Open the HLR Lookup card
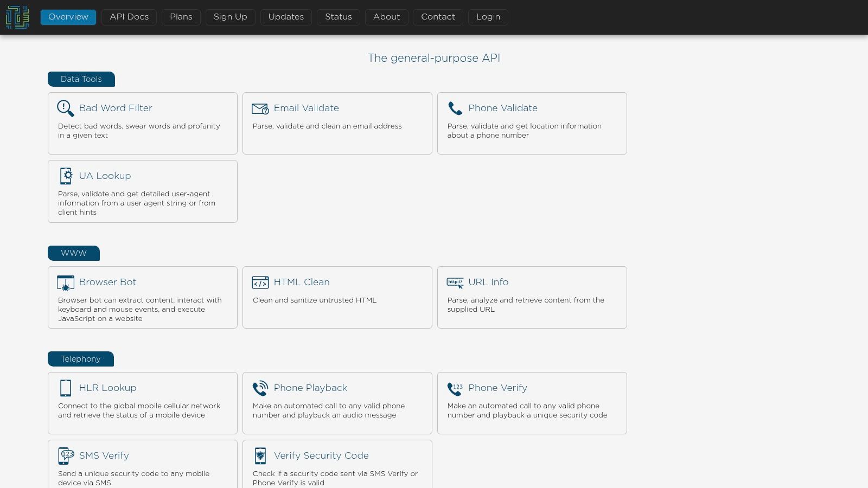This screenshot has height=488, width=868. [142, 402]
